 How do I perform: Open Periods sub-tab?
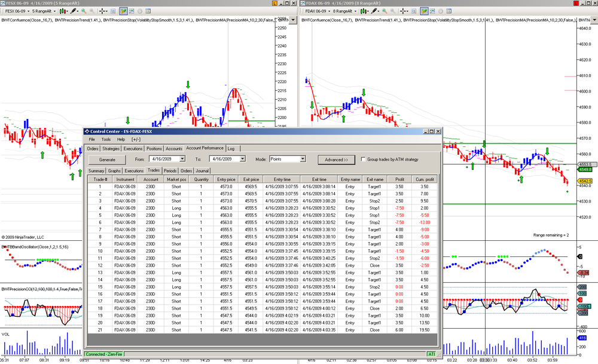click(170, 171)
